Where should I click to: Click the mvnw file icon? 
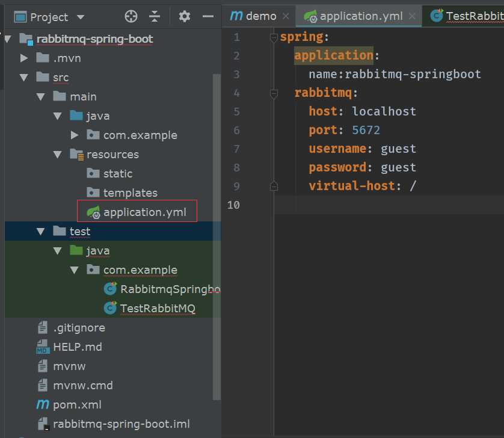tap(43, 366)
